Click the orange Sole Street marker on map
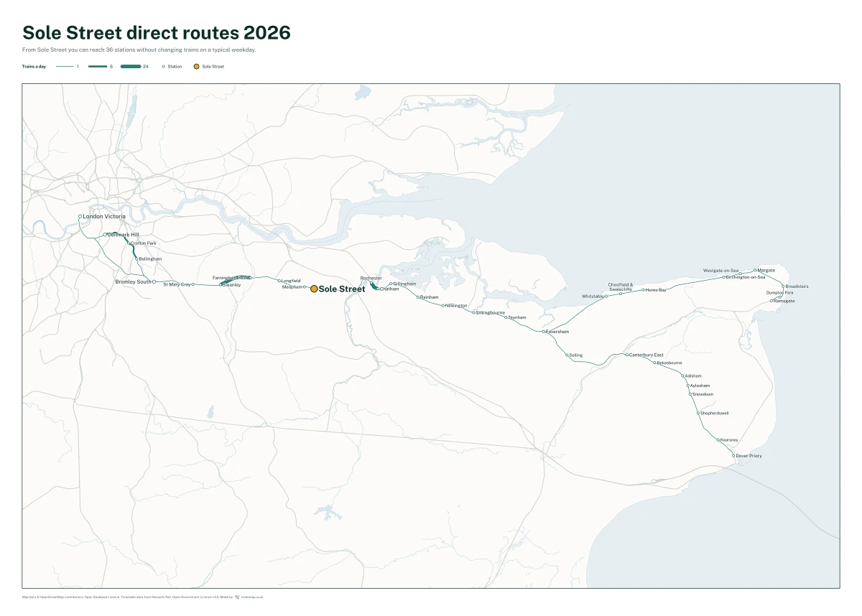 click(314, 289)
